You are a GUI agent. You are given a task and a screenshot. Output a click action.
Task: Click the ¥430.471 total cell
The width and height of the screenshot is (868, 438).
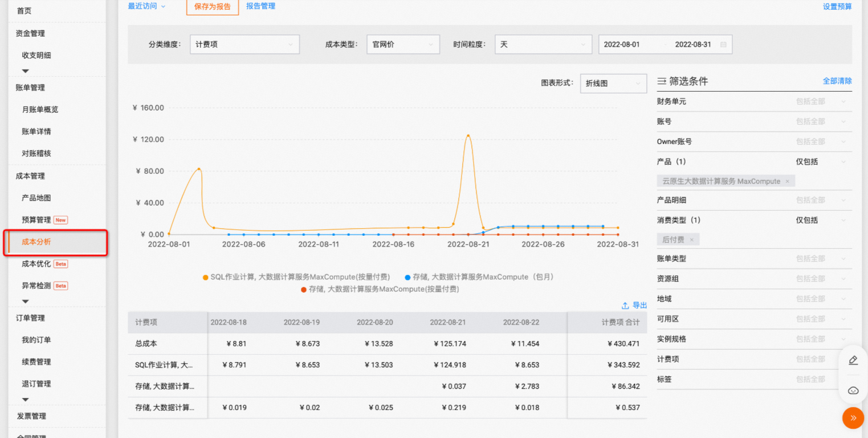tap(623, 344)
